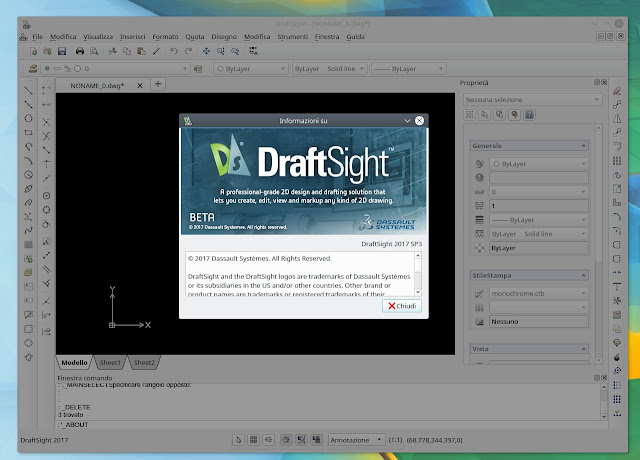The image size is (640, 460).
Task: Click the DraftSight 2017 SP3 version text
Action: point(391,244)
